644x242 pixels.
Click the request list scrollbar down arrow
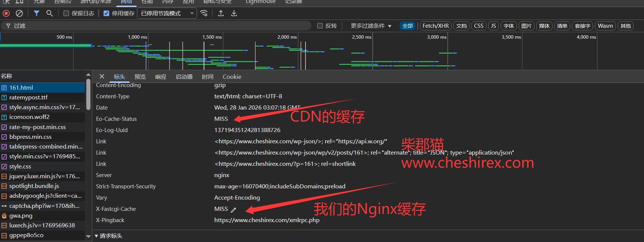pos(89,236)
